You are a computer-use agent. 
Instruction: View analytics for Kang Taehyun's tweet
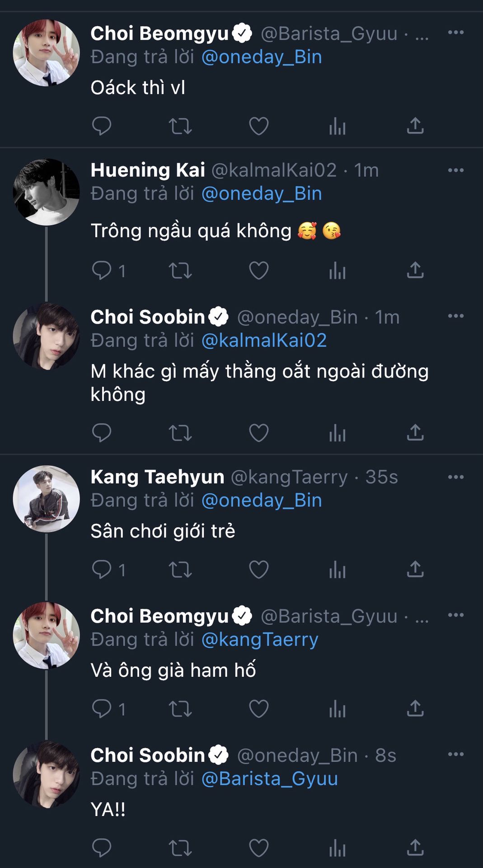(x=337, y=570)
